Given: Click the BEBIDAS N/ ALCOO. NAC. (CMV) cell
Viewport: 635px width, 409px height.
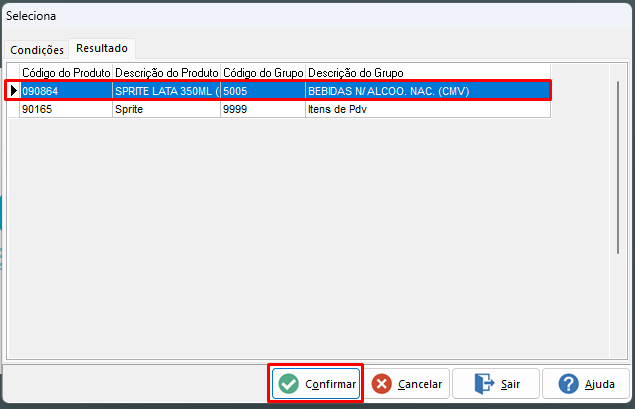Looking at the screenshot, I should coord(428,91).
